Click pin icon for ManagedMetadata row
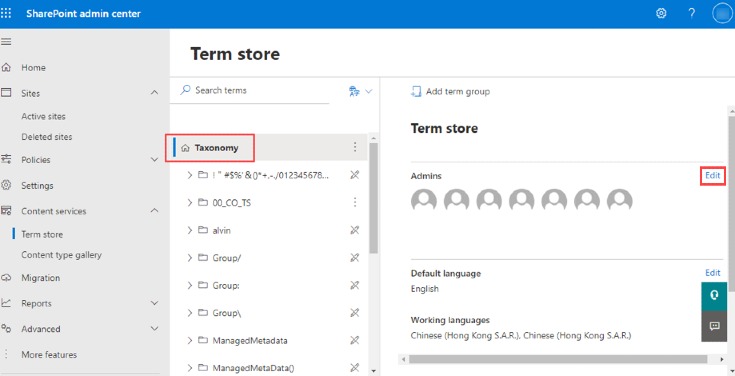Image resolution: width=735 pixels, height=376 pixels. [355, 340]
